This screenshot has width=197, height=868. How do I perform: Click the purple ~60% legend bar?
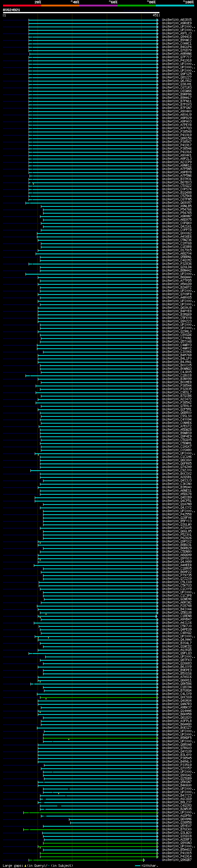click(x=99, y=6)
